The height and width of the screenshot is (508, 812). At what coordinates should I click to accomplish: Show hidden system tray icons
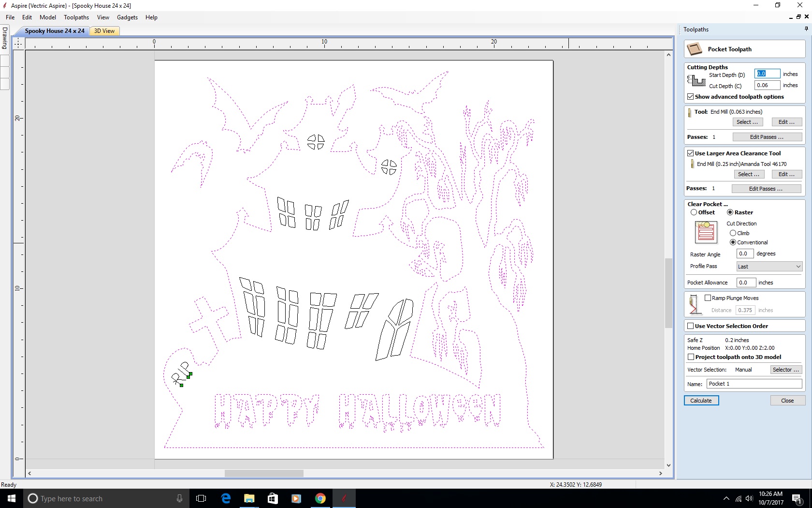[726, 498]
